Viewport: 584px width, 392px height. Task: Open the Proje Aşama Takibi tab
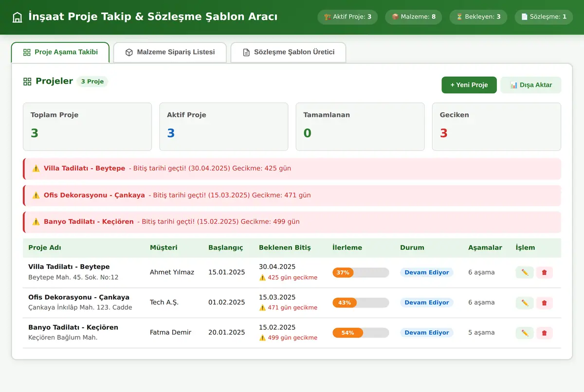pos(60,52)
